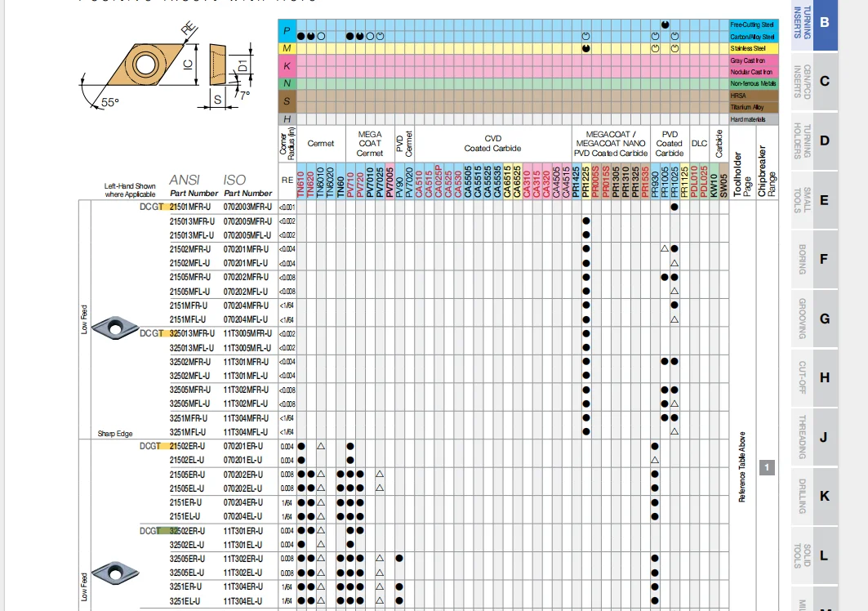Select ISO part number 11T302ER-U
Screen dimensions: 868x611
pos(243,559)
